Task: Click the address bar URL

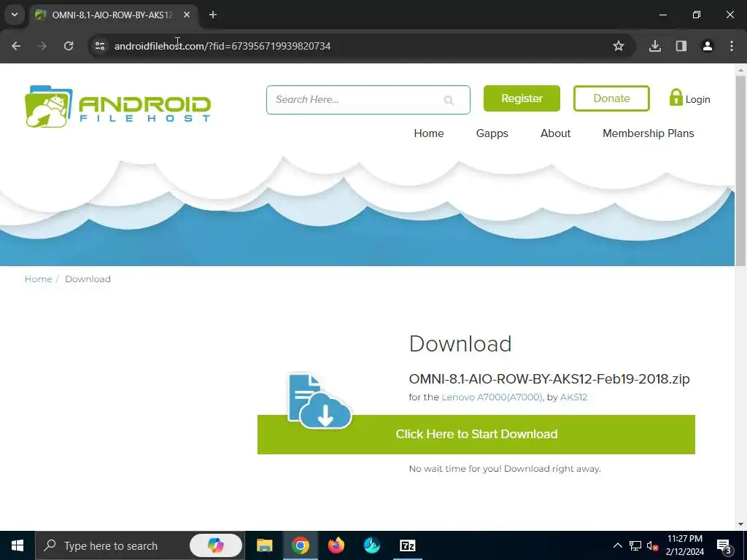Action: [222, 46]
